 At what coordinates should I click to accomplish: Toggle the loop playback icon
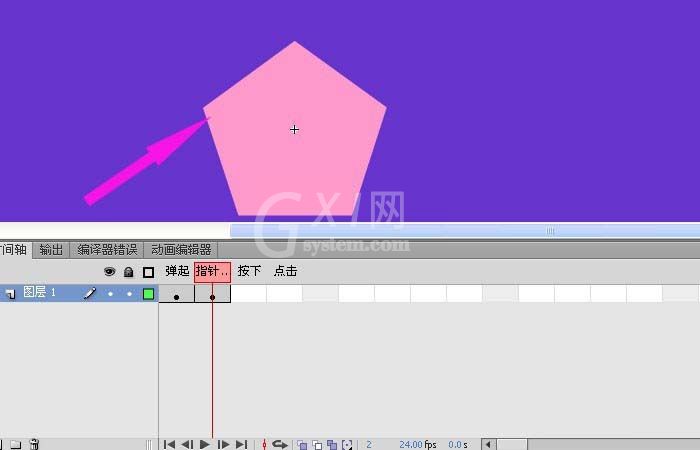point(280,444)
